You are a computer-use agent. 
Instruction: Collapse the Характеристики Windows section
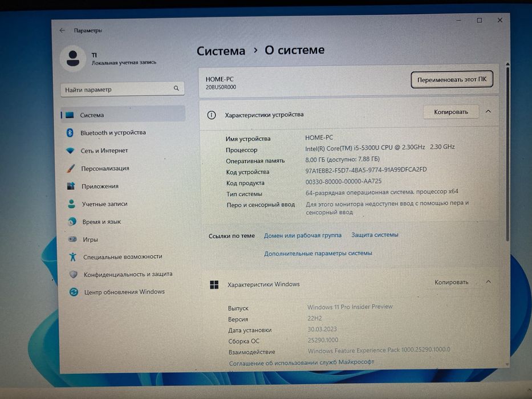pos(489,282)
